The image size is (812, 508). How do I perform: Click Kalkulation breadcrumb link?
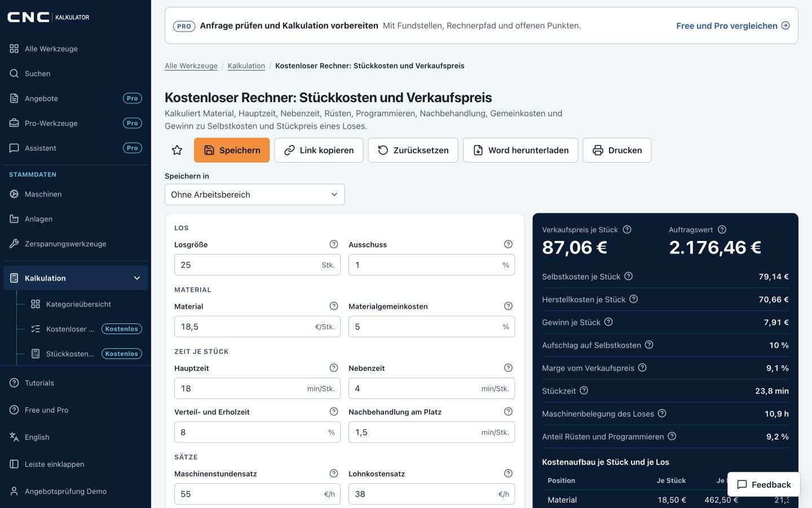[246, 66]
